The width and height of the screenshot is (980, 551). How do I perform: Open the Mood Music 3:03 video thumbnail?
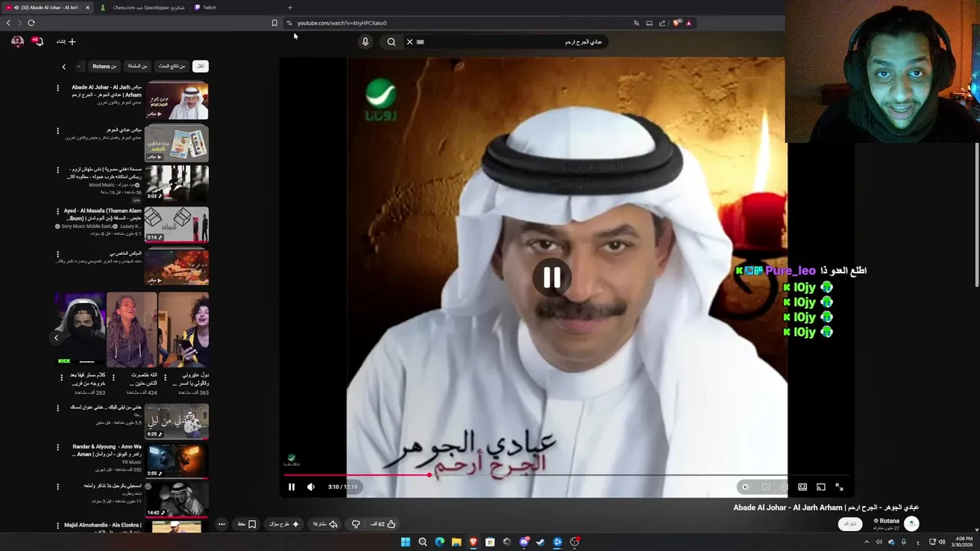pyautogui.click(x=176, y=184)
